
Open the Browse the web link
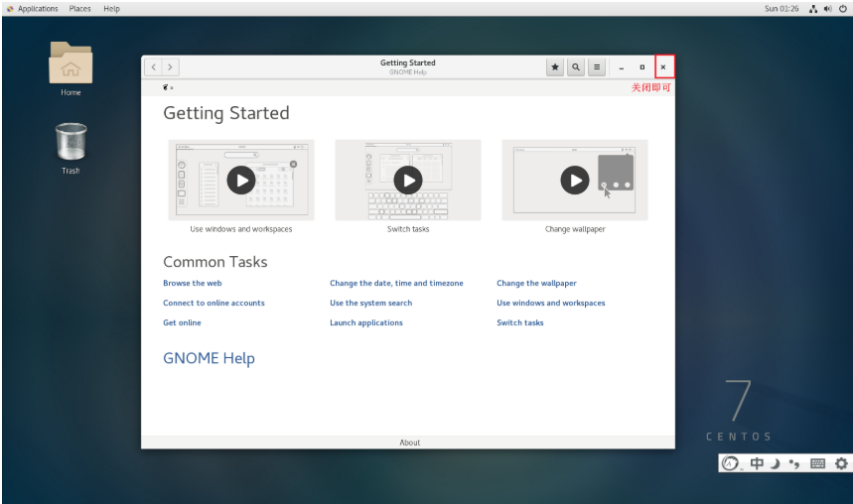[192, 284]
